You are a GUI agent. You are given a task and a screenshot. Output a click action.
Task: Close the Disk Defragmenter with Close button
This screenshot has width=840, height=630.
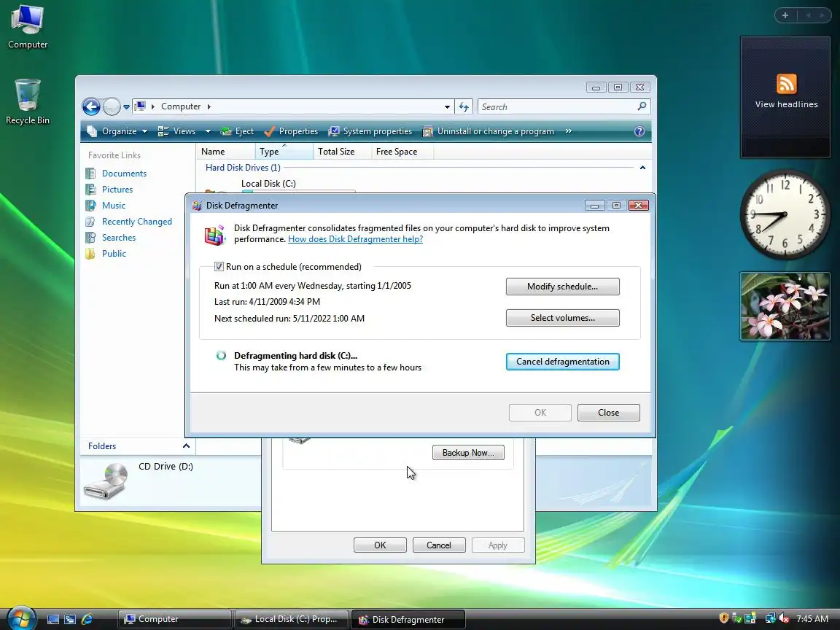609,413
